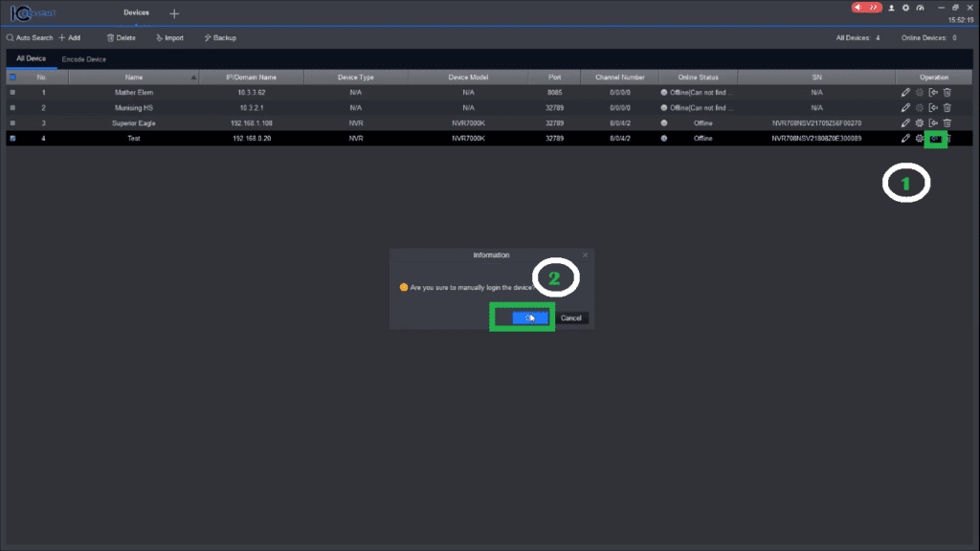Open the alarm notification indicator in titlebar
Viewport: 980px width, 551px height.
[x=866, y=8]
